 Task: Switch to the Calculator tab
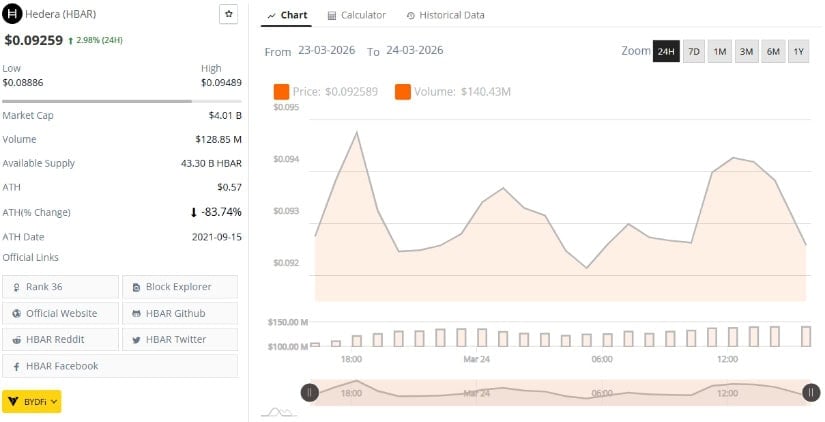click(356, 15)
